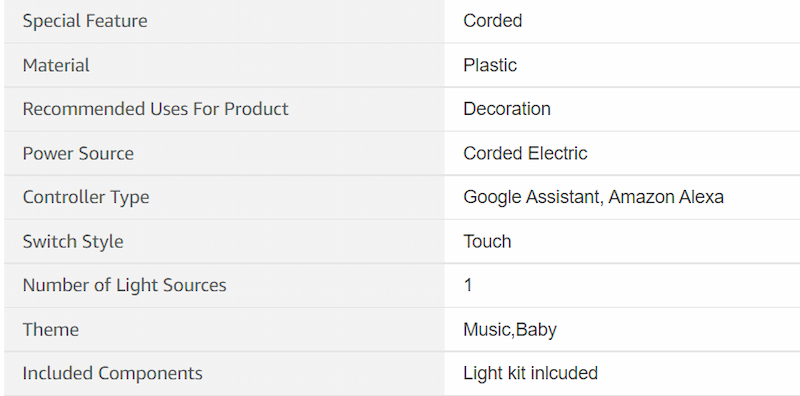Click the Theme row label
The image size is (800, 396).
(x=51, y=330)
